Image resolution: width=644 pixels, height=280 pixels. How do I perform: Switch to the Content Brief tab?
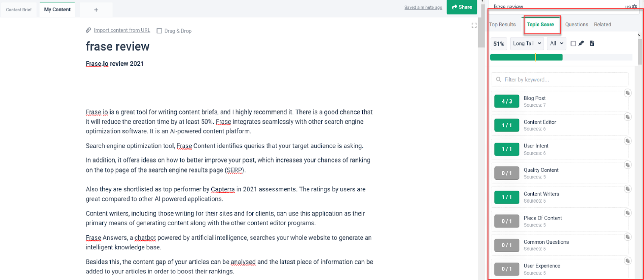(x=19, y=10)
